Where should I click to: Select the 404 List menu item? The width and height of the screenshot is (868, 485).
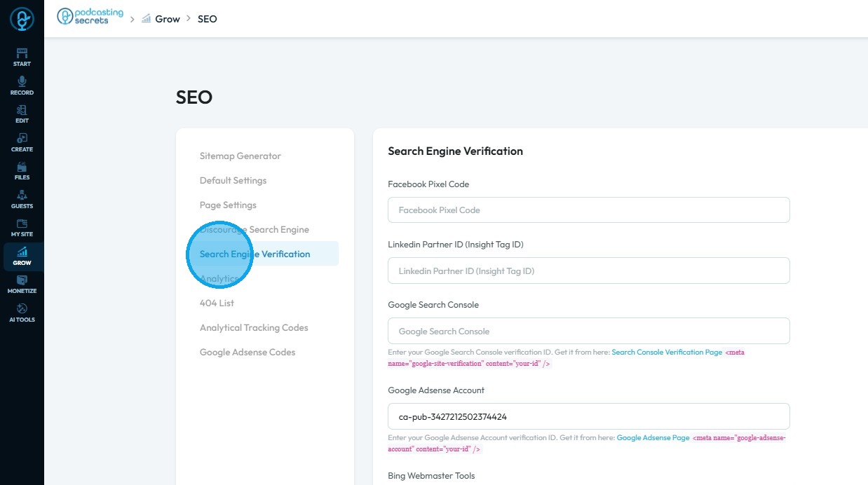point(217,303)
